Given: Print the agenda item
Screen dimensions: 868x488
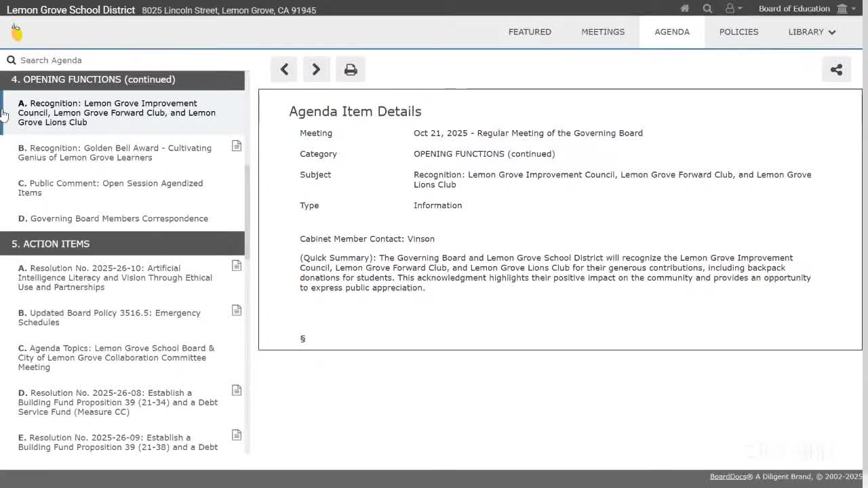Looking at the screenshot, I should (x=351, y=69).
